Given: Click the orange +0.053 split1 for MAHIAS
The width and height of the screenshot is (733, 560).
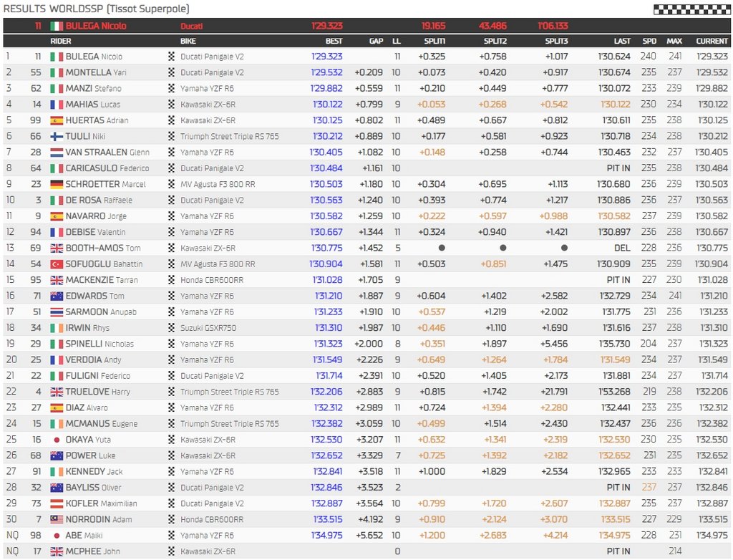Looking at the screenshot, I should tap(432, 105).
